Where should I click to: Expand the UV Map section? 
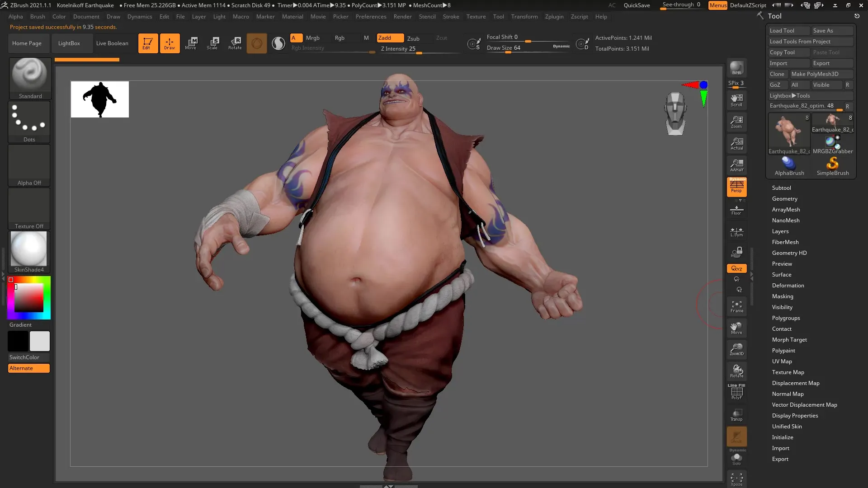point(782,361)
